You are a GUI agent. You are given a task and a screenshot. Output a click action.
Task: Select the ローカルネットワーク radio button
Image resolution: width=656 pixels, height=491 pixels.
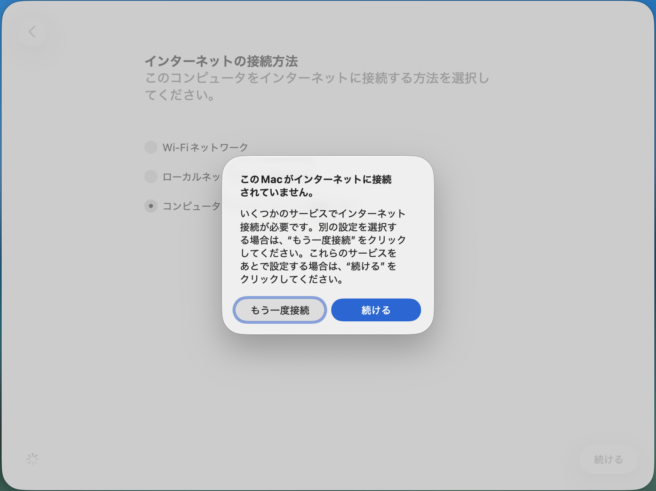click(x=151, y=176)
